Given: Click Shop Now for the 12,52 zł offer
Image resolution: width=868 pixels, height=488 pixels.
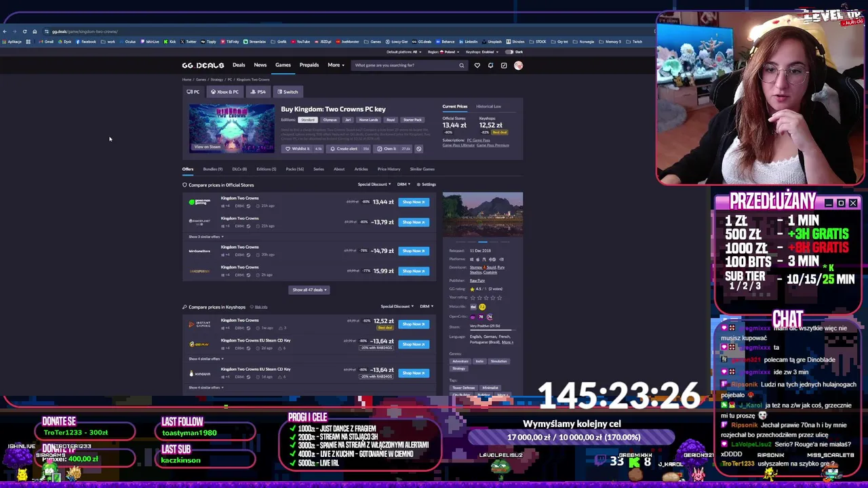Looking at the screenshot, I should (x=414, y=324).
